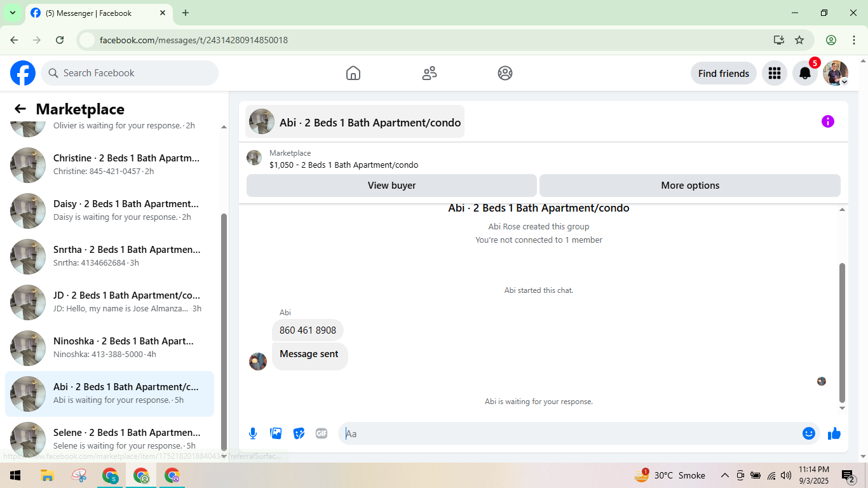Show hidden system tray icons
This screenshot has width=868, height=488.
(x=725, y=475)
